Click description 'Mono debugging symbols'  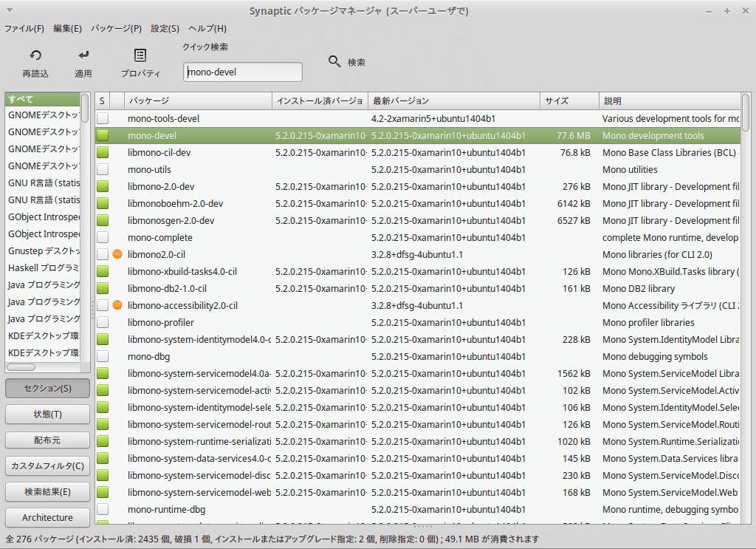pos(655,356)
